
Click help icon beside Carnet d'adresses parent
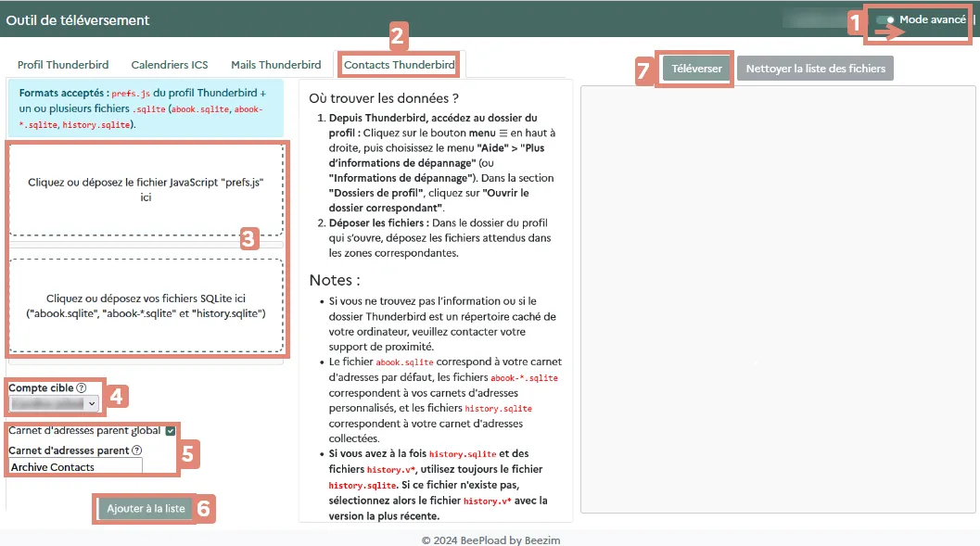137,451
